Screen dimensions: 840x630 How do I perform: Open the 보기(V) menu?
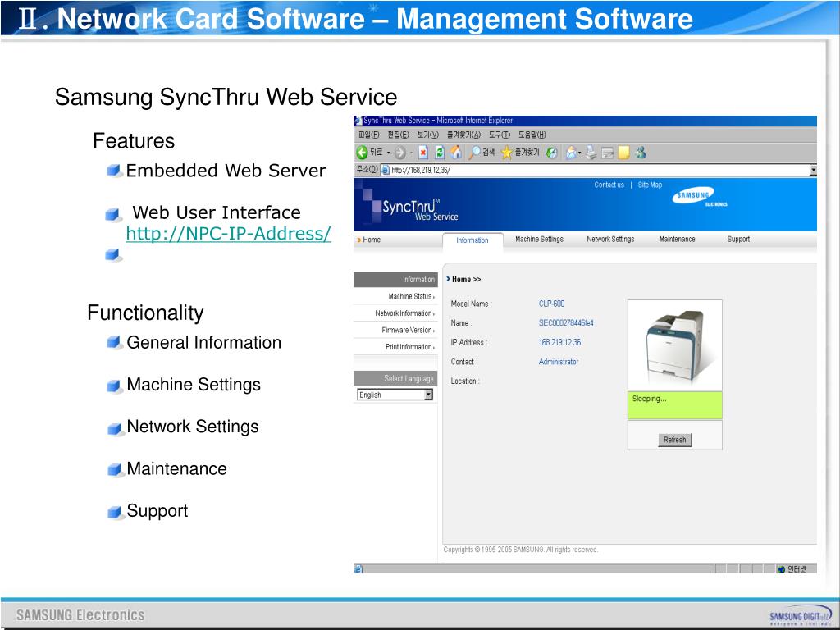coord(427,135)
